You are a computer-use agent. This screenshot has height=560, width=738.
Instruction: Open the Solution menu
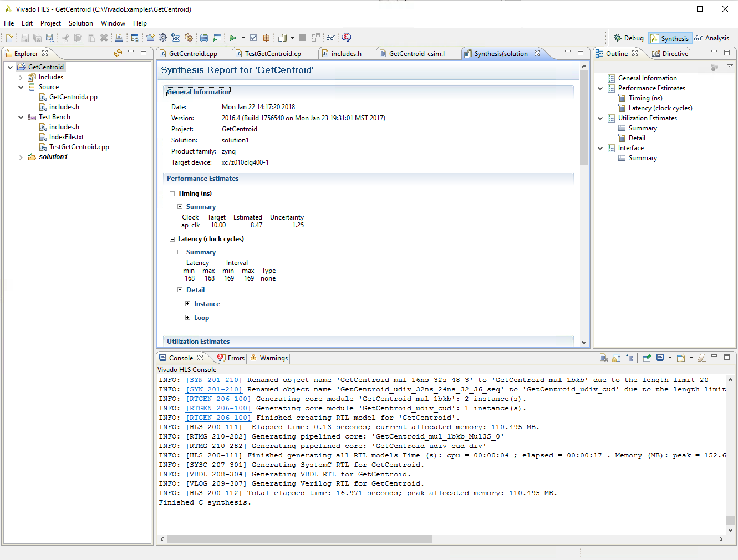[x=80, y=23]
